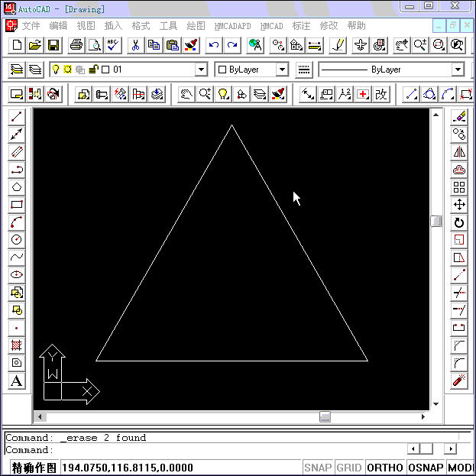Viewport: 476px width, 476px height.
Task: Click the vertical scrollbar thumb
Action: coord(436,221)
